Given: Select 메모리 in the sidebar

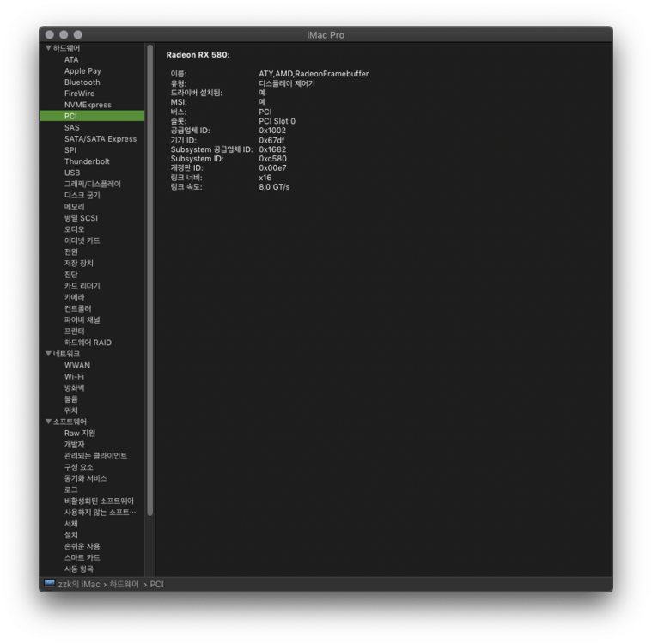Looking at the screenshot, I should [74, 207].
